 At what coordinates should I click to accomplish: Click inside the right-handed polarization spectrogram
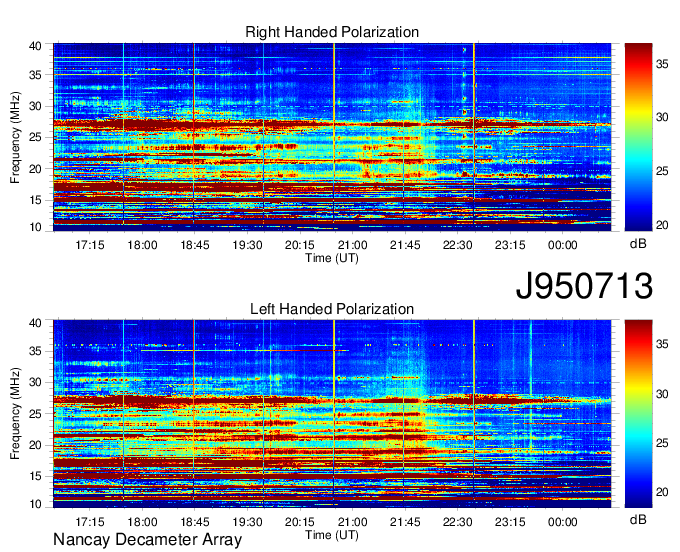coord(332,137)
